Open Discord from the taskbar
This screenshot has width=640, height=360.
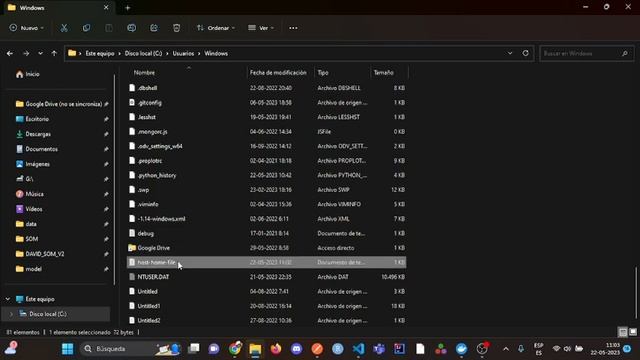296,349
